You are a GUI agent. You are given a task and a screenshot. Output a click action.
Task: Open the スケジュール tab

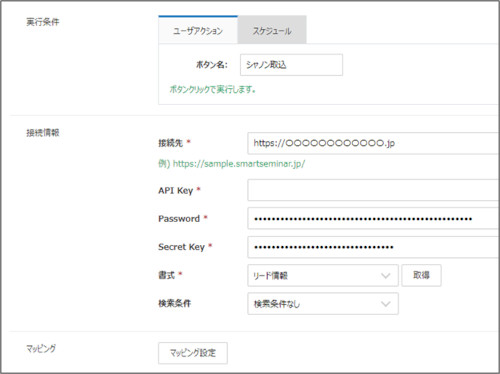[x=272, y=30]
